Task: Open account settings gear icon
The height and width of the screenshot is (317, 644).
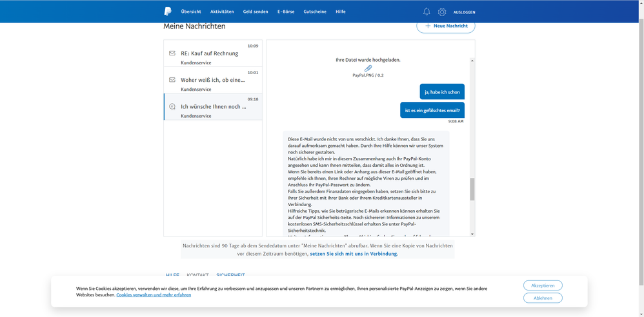Action: [x=442, y=12]
